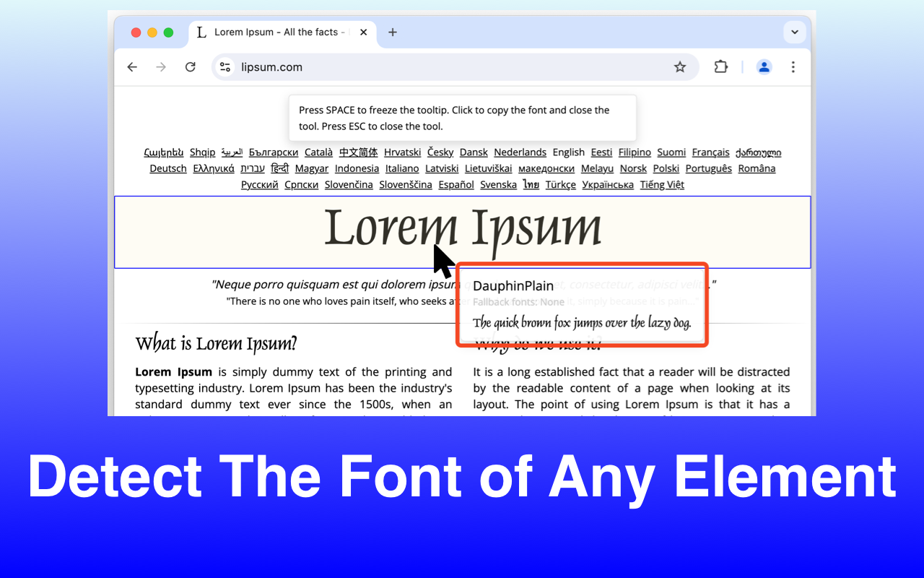Open Chrome's three-dot menu
This screenshot has height=578, width=924.
[793, 67]
